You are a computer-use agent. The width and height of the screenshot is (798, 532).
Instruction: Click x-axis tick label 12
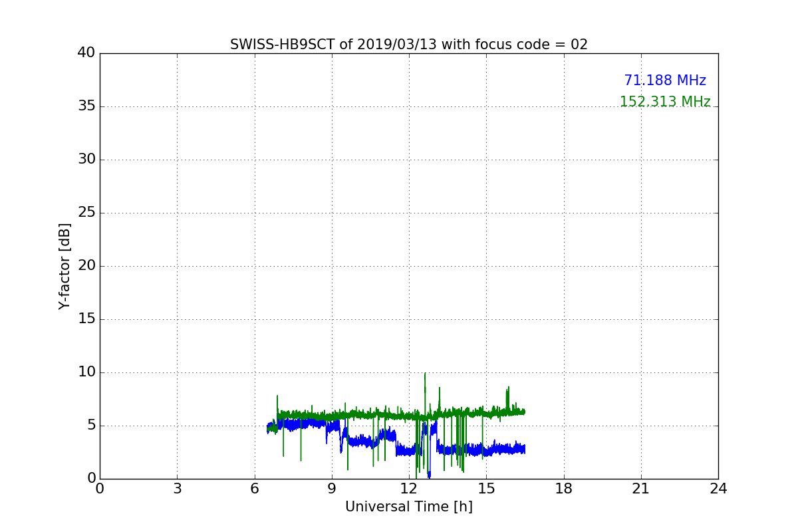coord(409,489)
